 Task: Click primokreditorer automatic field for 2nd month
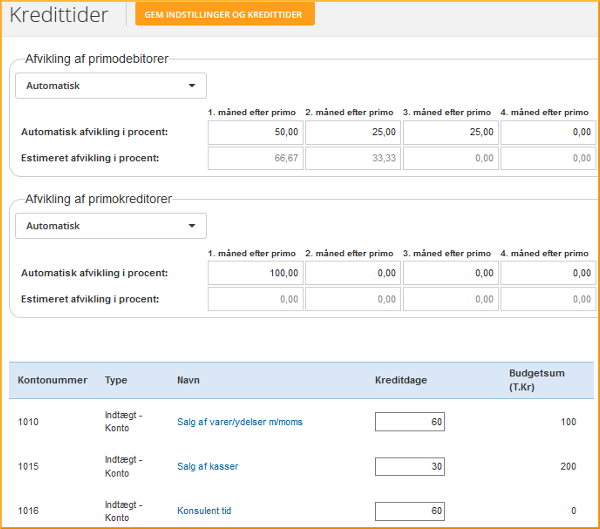coord(352,273)
